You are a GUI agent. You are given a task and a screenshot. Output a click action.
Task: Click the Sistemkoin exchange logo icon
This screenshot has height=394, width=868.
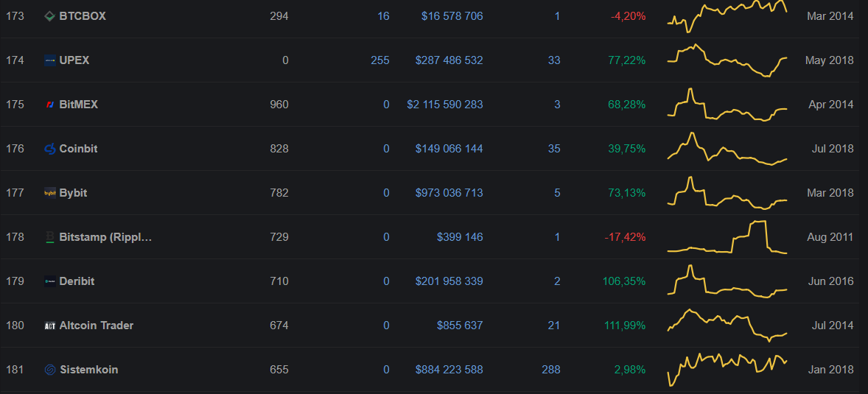point(50,370)
